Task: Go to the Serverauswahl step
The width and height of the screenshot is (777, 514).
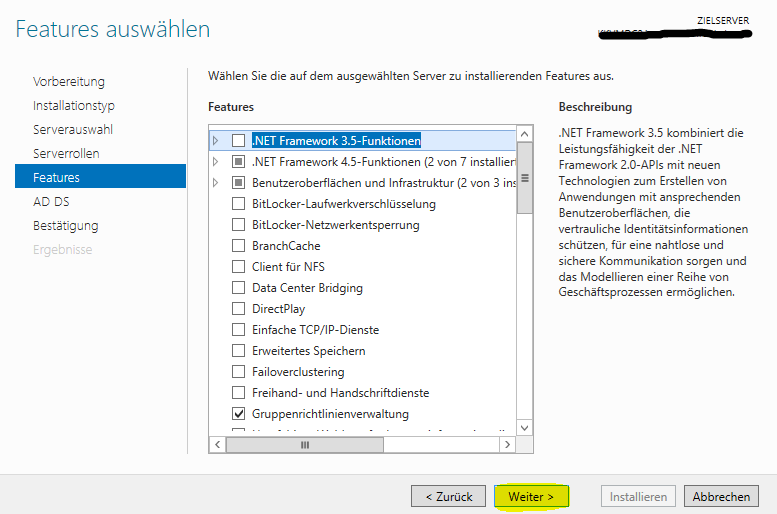Action: [x=73, y=129]
